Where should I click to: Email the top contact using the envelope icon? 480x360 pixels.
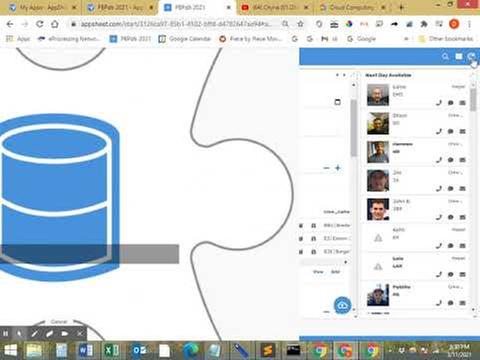(462, 103)
